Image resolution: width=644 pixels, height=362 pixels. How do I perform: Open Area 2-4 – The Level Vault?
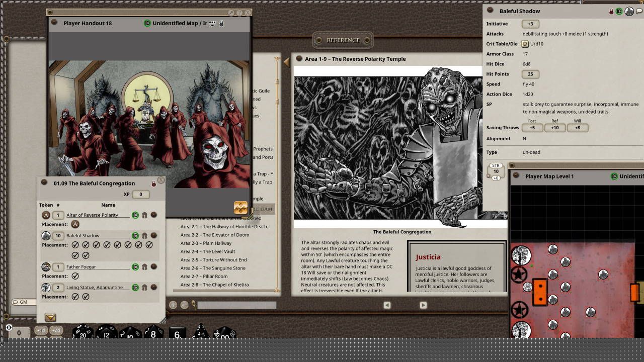208,251
